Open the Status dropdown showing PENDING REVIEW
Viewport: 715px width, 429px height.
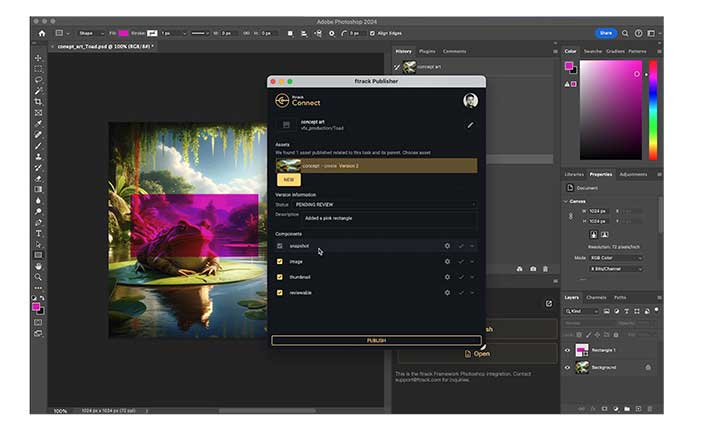[x=385, y=205]
